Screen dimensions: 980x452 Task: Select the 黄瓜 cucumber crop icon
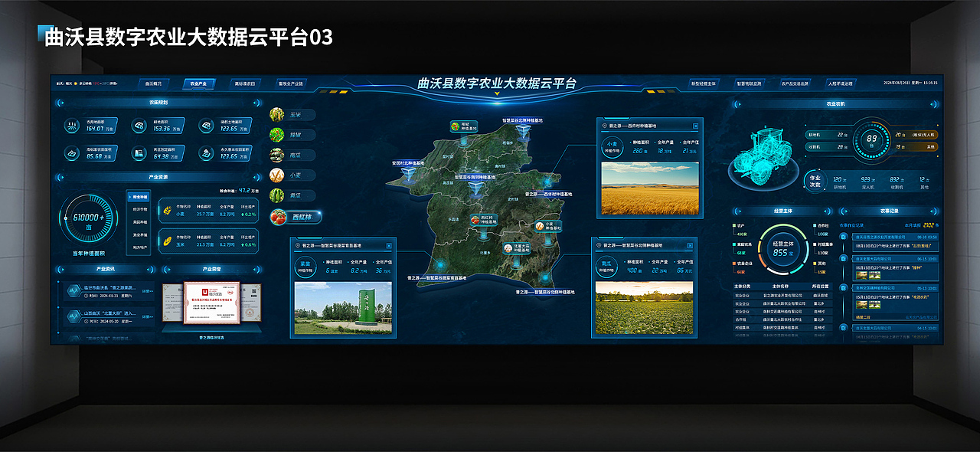click(277, 196)
